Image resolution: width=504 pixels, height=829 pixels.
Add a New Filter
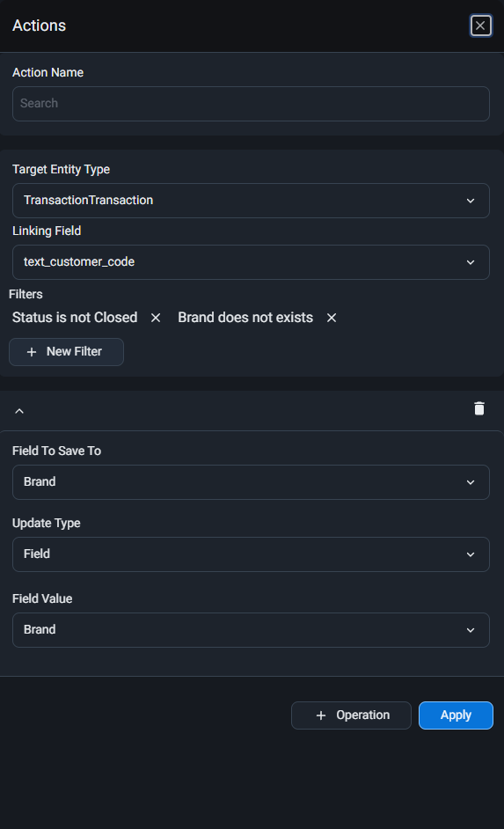pos(67,352)
